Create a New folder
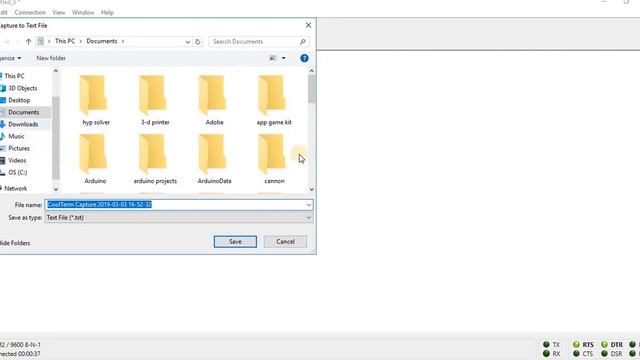Image resolution: width=640 pixels, height=360 pixels. 51,58
